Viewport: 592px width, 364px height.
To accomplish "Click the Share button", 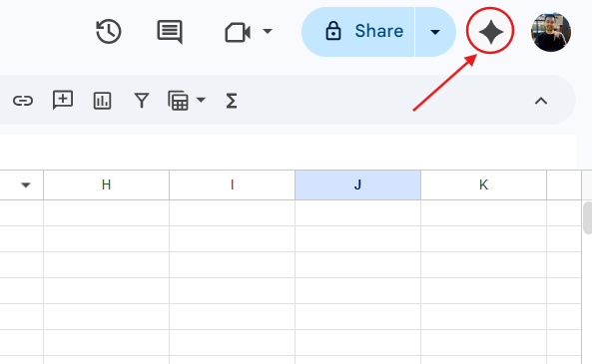I will [x=358, y=32].
